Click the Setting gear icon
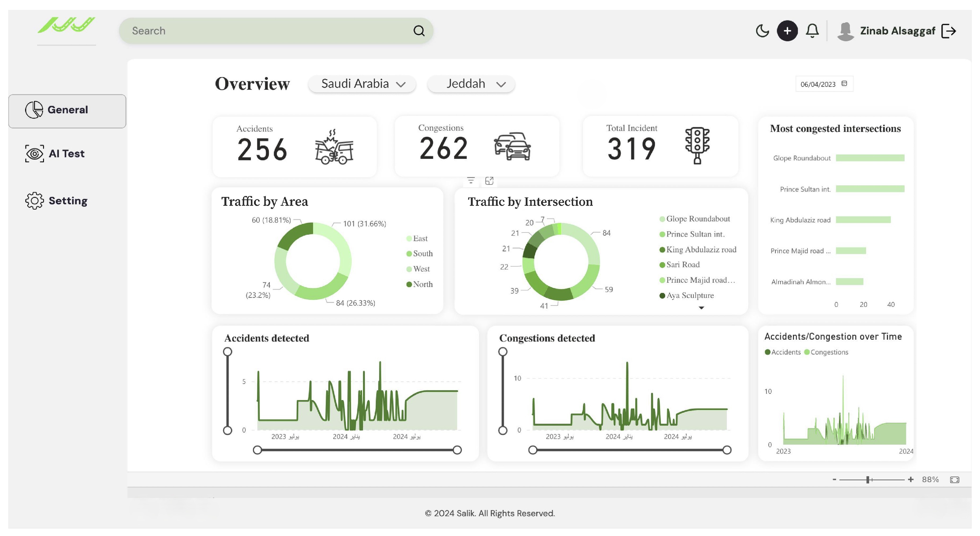Viewport: 980px width, 536px height. tap(35, 200)
